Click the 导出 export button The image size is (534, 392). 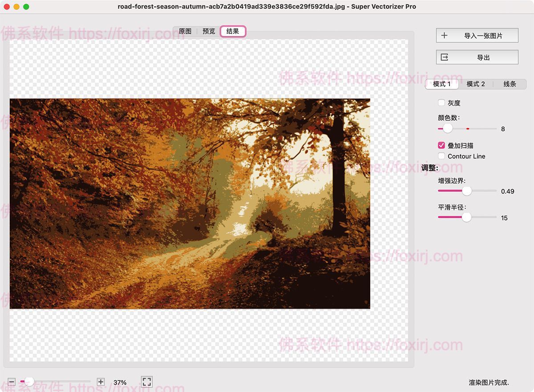coord(477,57)
